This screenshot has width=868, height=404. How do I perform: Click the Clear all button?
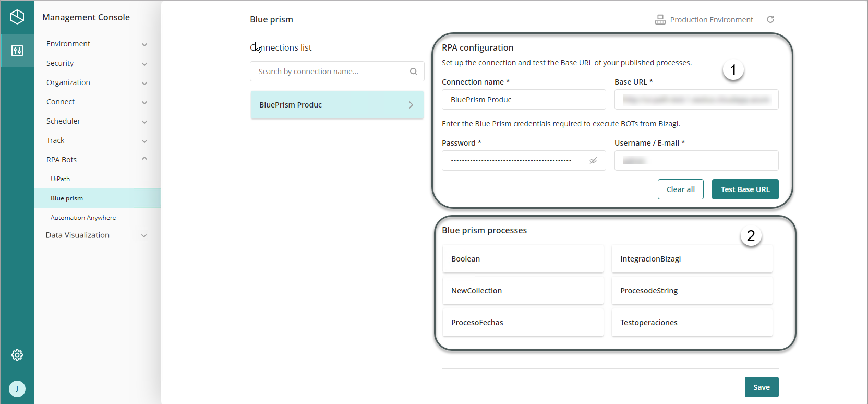coord(681,189)
